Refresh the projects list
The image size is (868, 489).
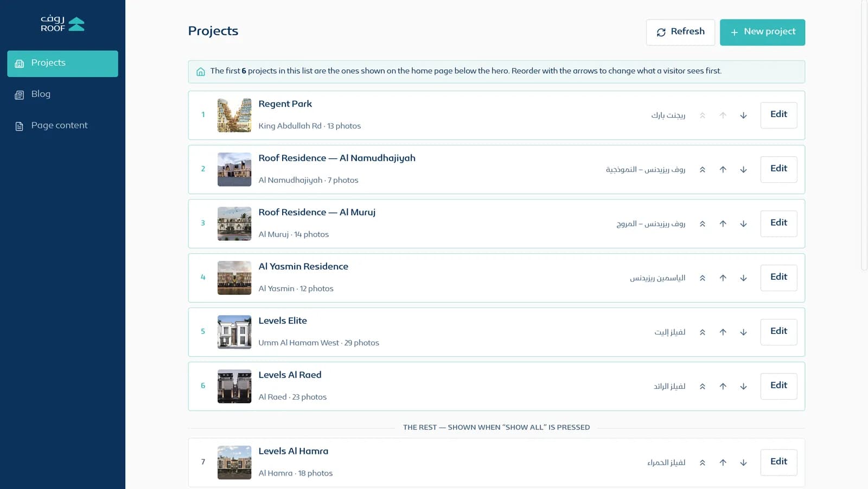click(680, 32)
